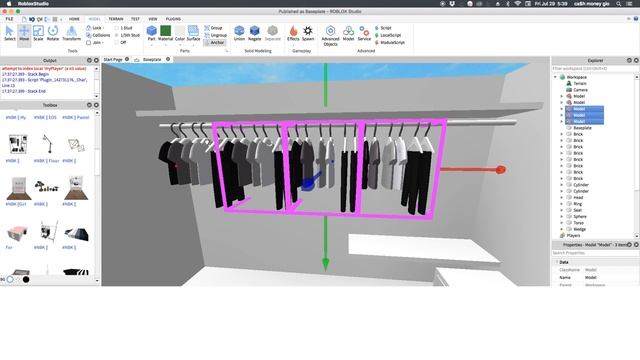Expand the Wedge item in Explorer

click(x=562, y=229)
